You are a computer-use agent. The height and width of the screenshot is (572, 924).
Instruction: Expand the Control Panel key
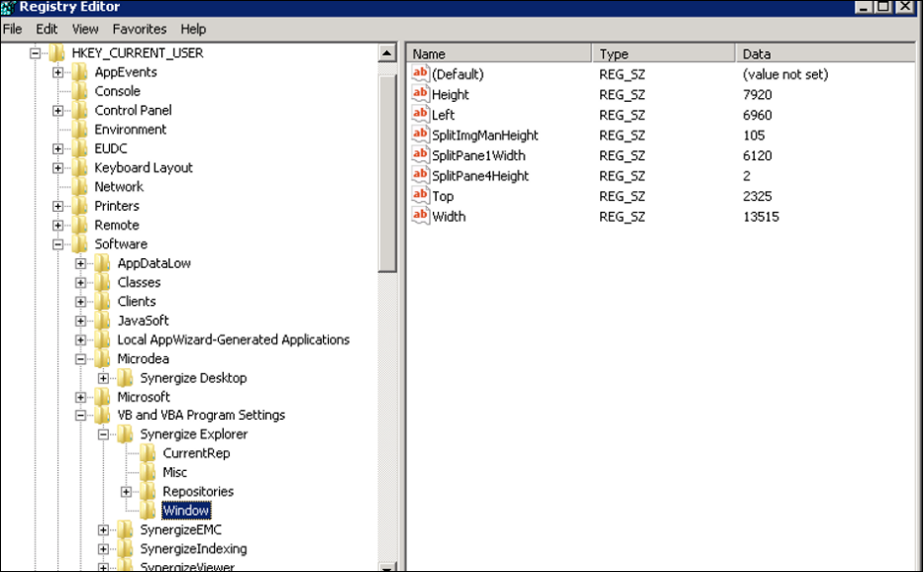point(57,111)
